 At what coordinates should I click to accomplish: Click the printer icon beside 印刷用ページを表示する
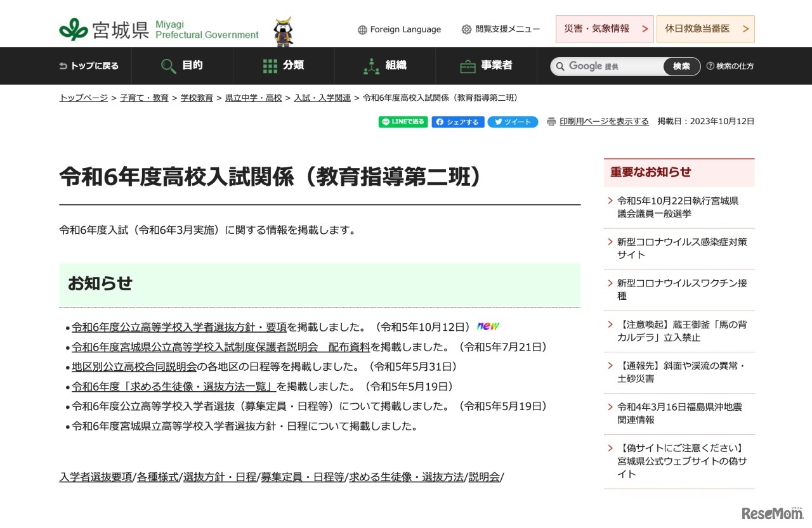[x=550, y=121]
